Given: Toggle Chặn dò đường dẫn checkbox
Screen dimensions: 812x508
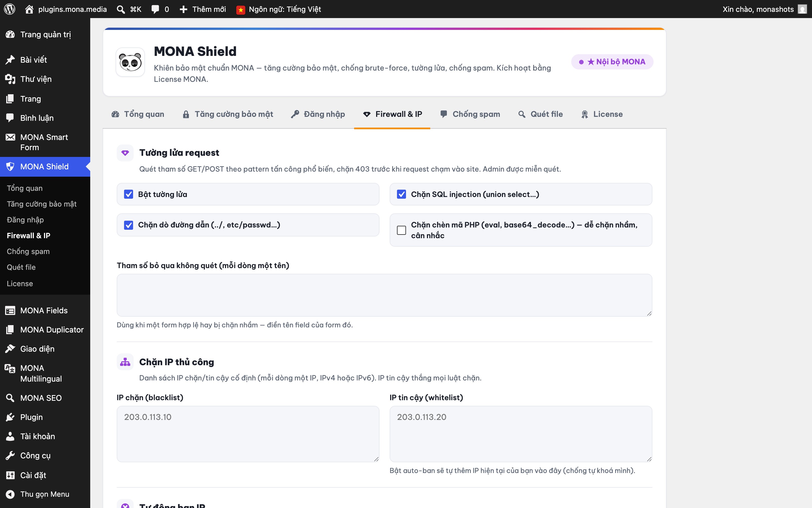Looking at the screenshot, I should click(x=129, y=225).
